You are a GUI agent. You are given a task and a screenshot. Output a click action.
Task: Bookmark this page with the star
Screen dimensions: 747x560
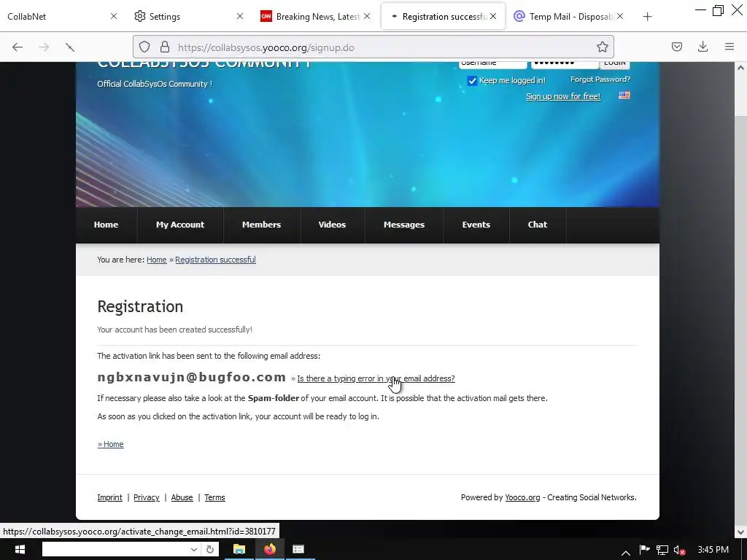tap(602, 47)
